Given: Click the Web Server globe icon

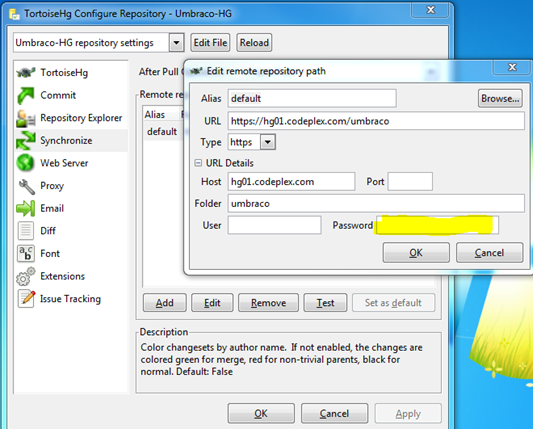Looking at the screenshot, I should (x=25, y=163).
